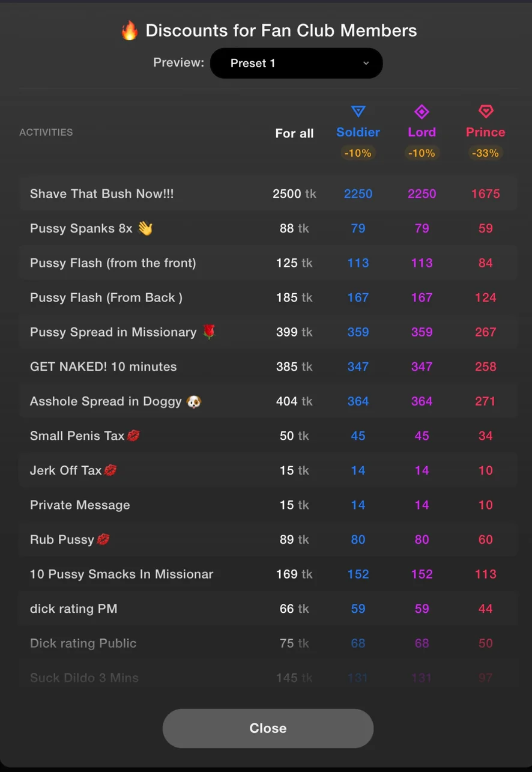Viewport: 532px width, 772px height.
Task: Select the Private Message activity row
Action: [80, 505]
